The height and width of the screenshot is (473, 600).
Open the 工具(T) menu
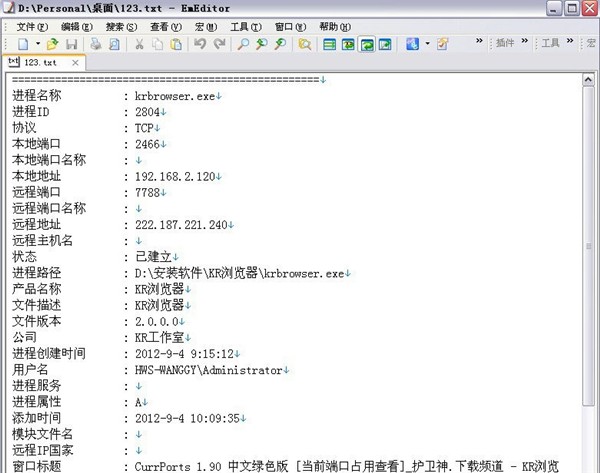coord(246,27)
